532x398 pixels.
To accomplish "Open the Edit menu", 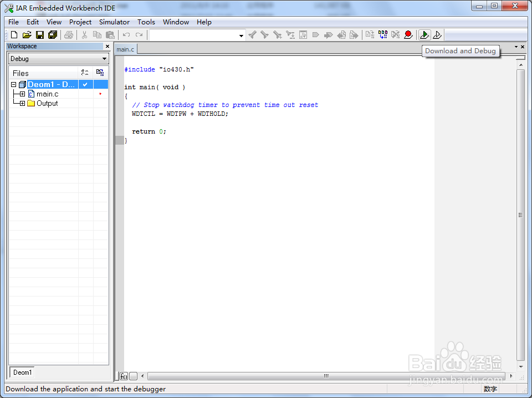I will (33, 22).
